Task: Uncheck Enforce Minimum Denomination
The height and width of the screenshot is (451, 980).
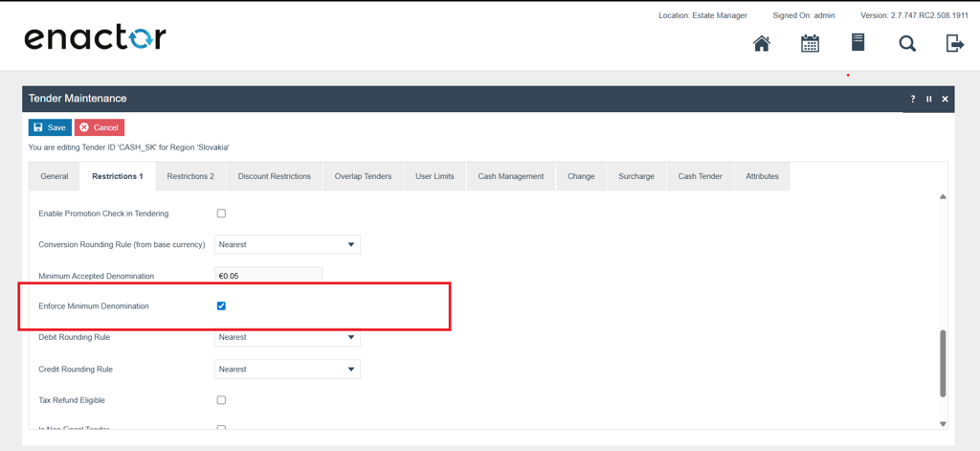Action: [x=221, y=306]
